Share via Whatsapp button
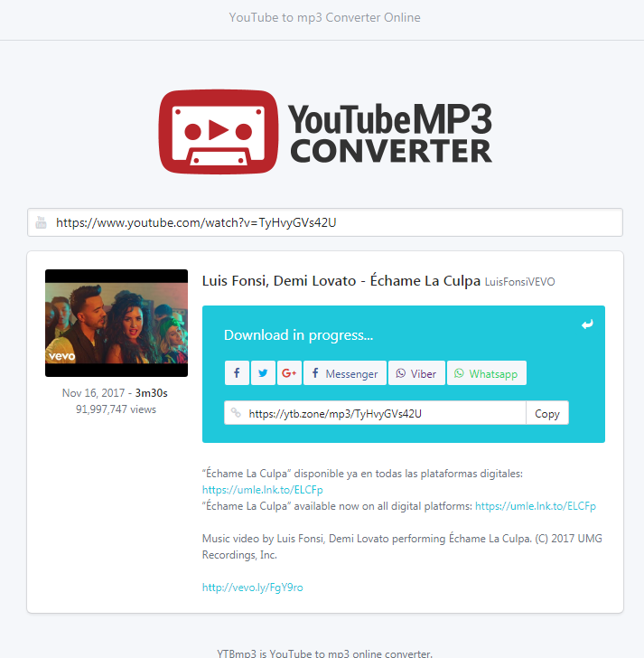 486,372
